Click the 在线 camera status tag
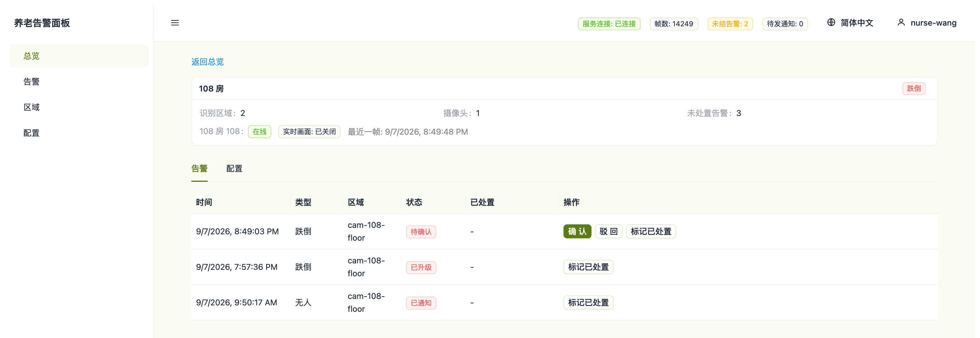The width and height of the screenshot is (980, 338). point(260,131)
